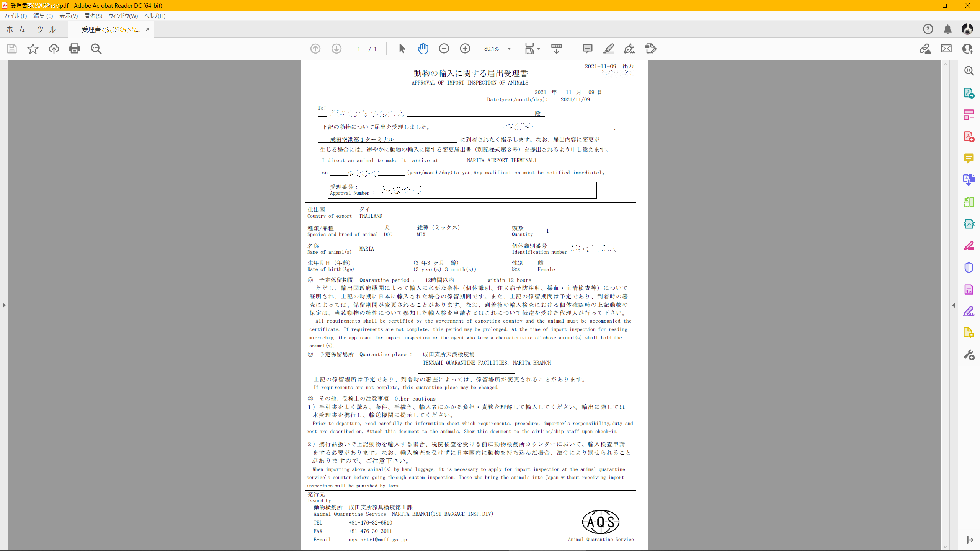The width and height of the screenshot is (980, 551).
Task: Click the THAILAND country text
Action: 370,216
